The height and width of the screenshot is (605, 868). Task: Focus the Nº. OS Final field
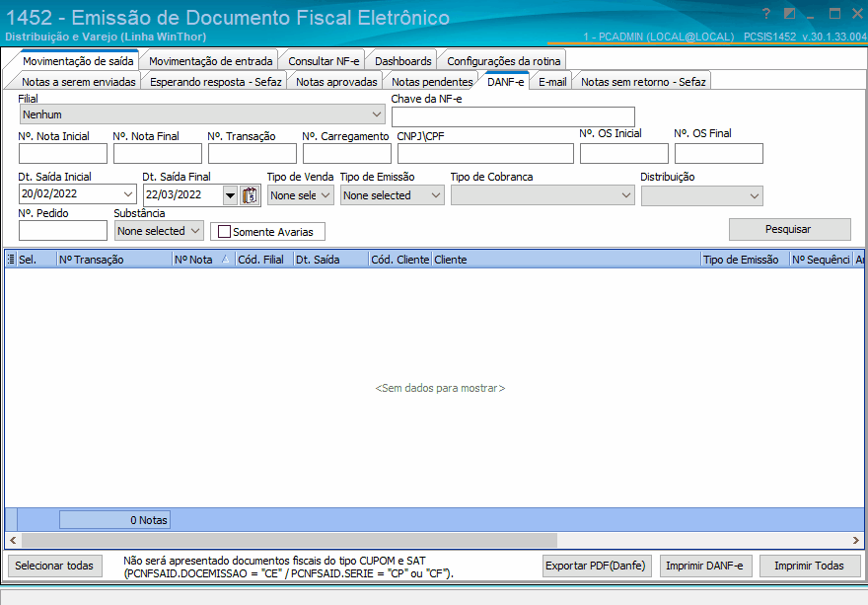click(x=718, y=153)
